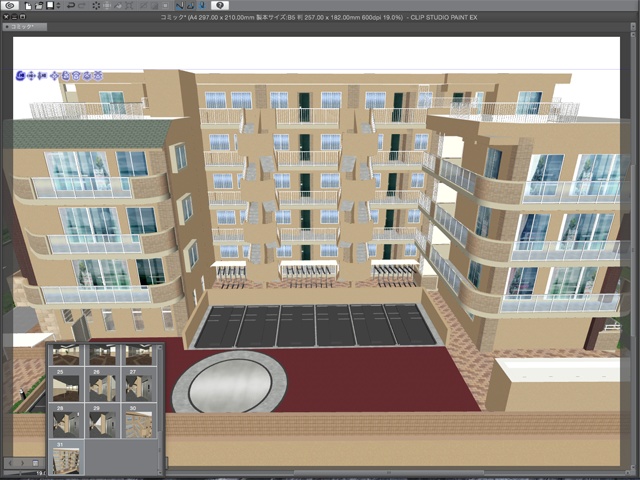Click the Invert selection toolbar icon
The width and height of the screenshot is (640, 480).
click(x=155, y=6)
